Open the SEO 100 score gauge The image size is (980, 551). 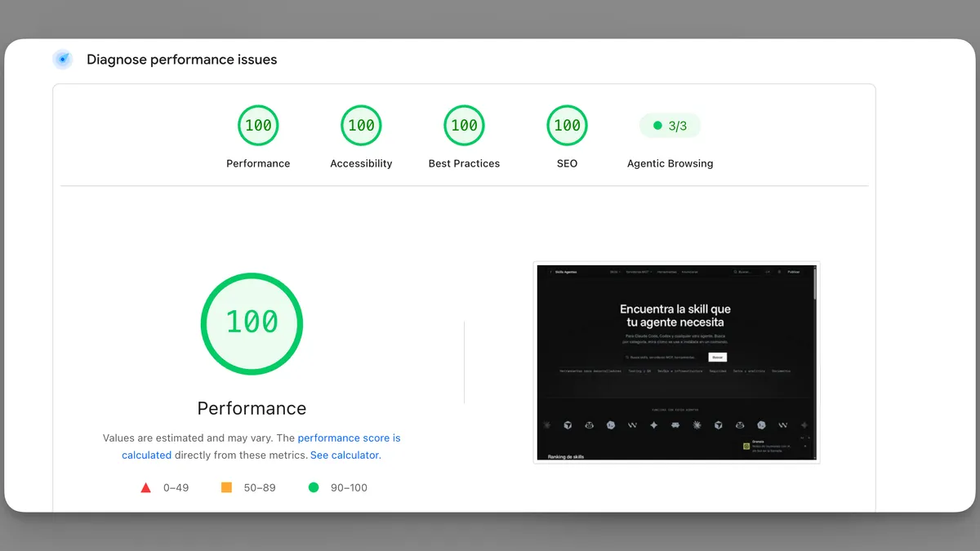(x=567, y=126)
